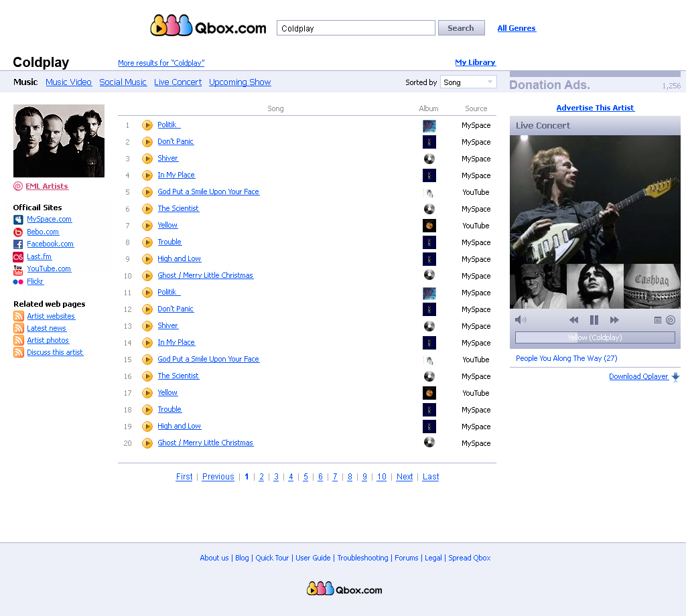This screenshot has width=686, height=616.
Task: Mute the Live Concert player volume
Action: pos(520,320)
